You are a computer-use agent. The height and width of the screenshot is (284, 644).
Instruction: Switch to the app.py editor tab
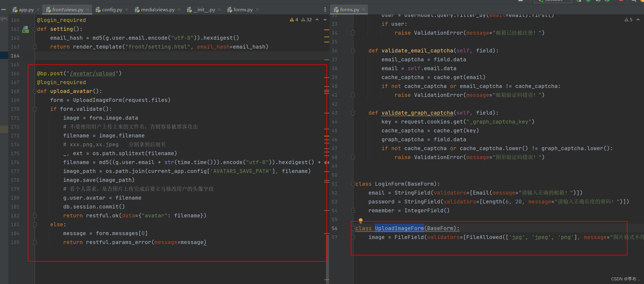coord(23,10)
